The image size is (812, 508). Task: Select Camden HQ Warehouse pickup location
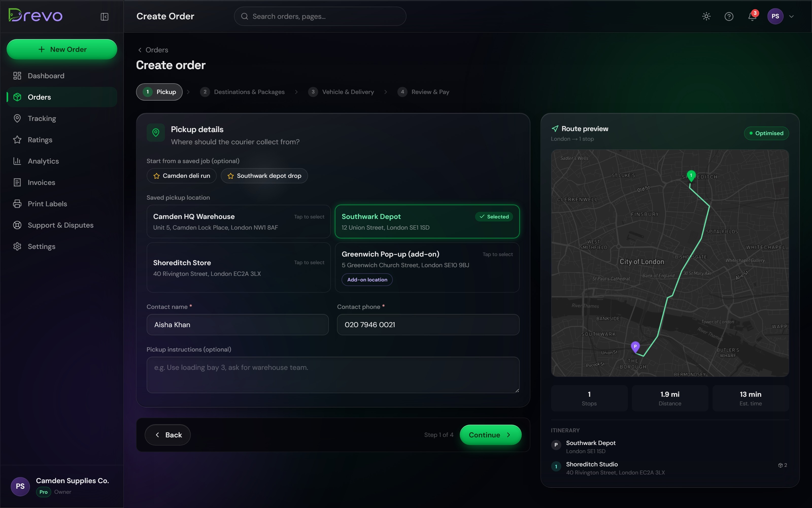[x=239, y=221]
